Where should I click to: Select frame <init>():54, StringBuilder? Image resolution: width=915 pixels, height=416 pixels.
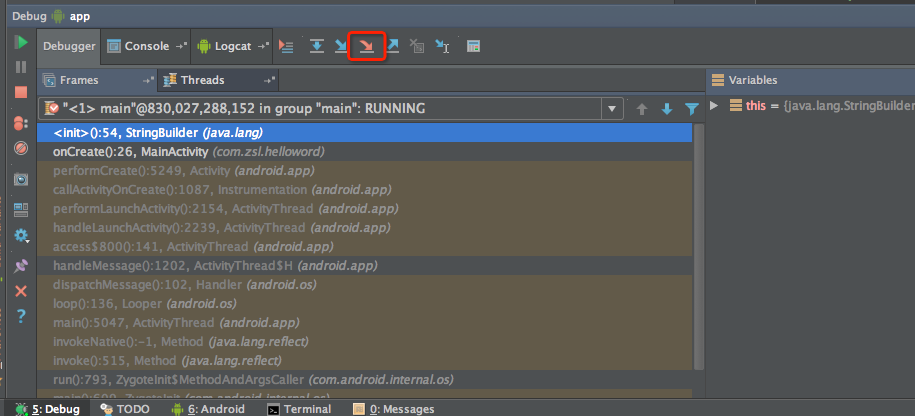pos(365,132)
